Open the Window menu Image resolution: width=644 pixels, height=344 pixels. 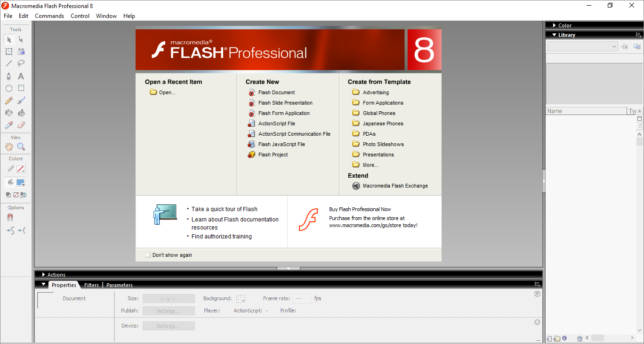pyautogui.click(x=106, y=16)
